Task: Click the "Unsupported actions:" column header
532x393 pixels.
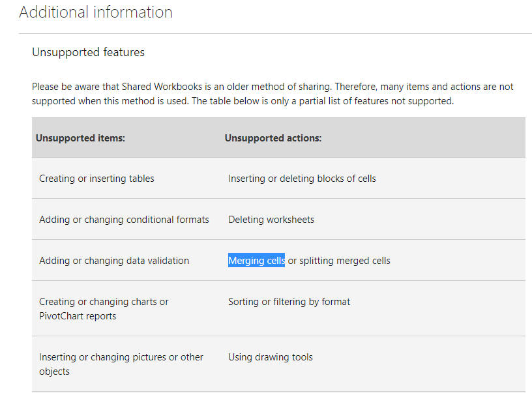Action: (x=273, y=138)
